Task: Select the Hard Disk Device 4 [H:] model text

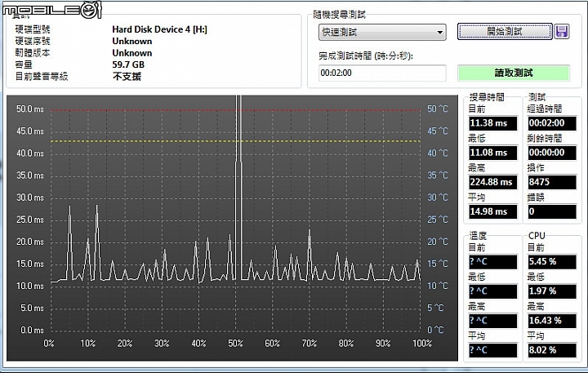Action: [x=159, y=29]
